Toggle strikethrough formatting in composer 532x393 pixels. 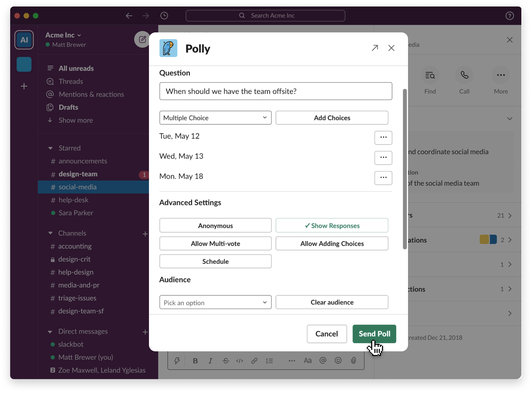[x=226, y=361]
